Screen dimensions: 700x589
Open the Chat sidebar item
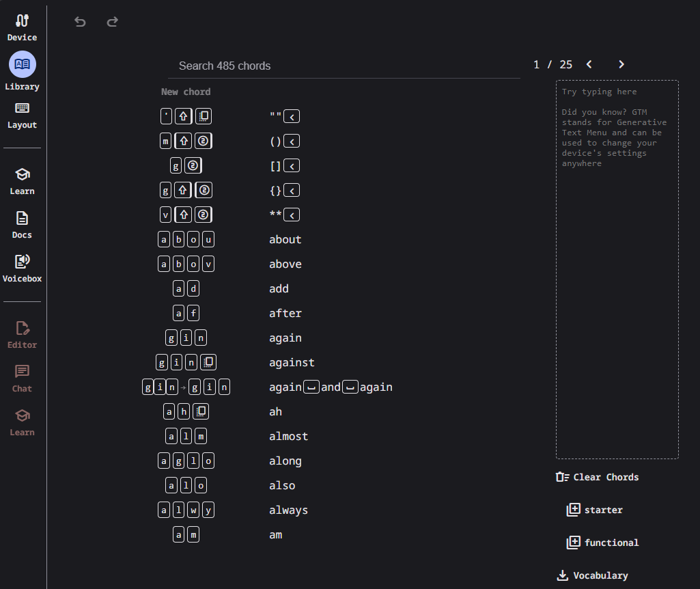click(x=22, y=378)
